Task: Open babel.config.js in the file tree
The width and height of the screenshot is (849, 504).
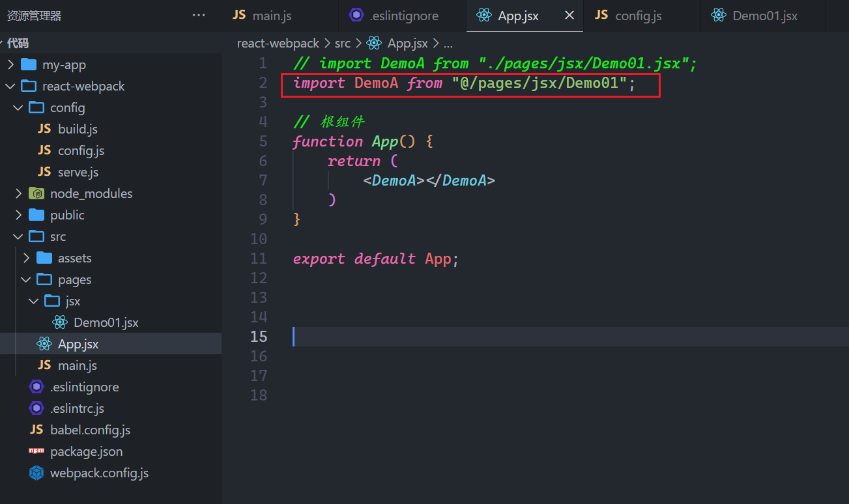Action: coord(90,430)
